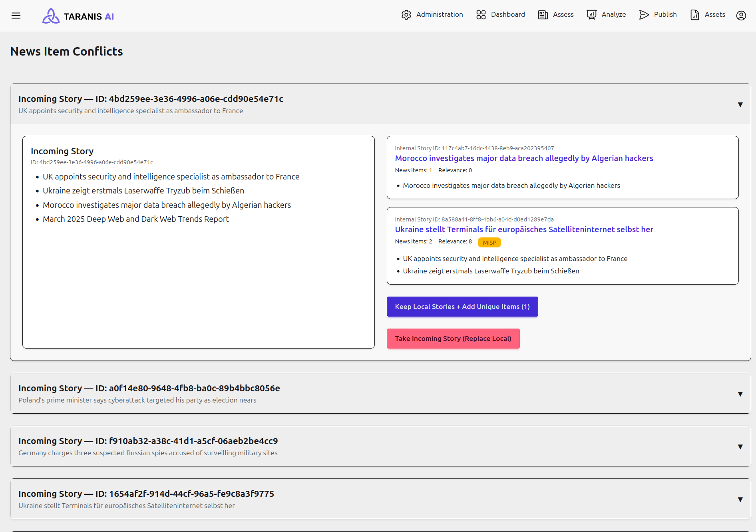Viewport: 756px width, 532px height.
Task: Open the user account profile icon
Action: pos(741,16)
